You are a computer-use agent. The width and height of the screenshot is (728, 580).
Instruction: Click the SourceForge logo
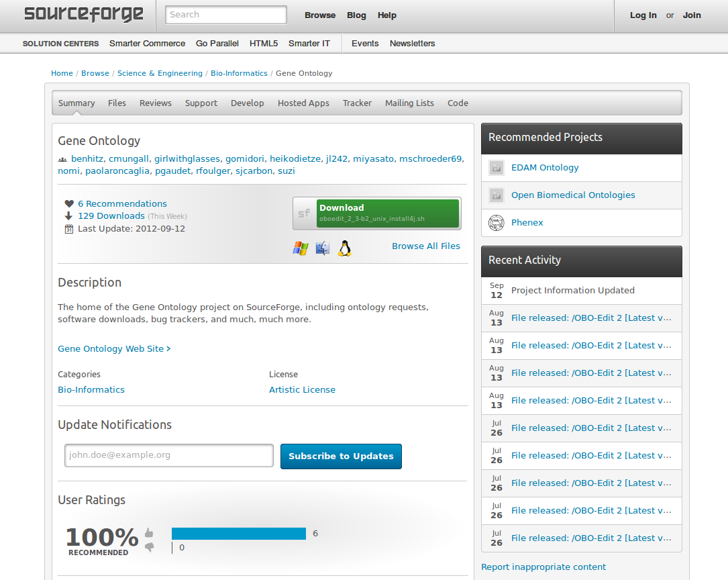[84, 14]
